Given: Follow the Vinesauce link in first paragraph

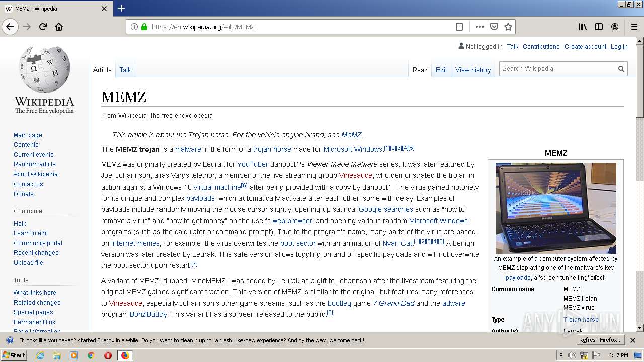Looking at the screenshot, I should (x=356, y=175).
